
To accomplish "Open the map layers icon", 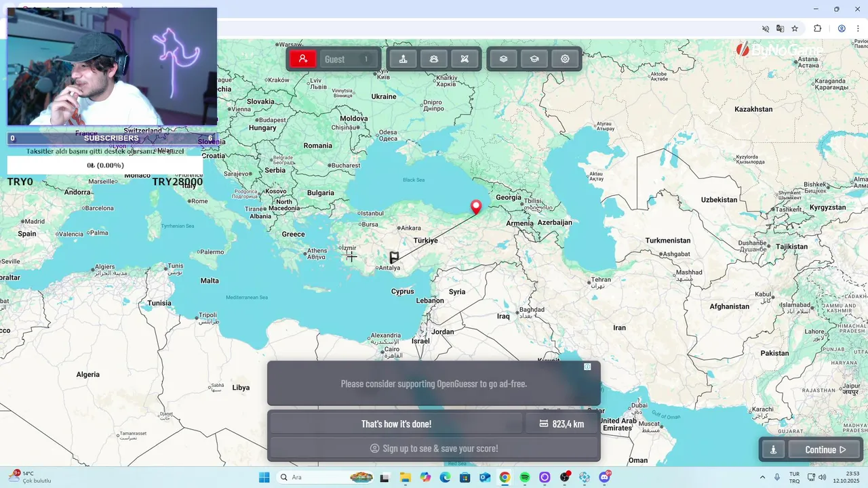I will pyautogui.click(x=503, y=59).
